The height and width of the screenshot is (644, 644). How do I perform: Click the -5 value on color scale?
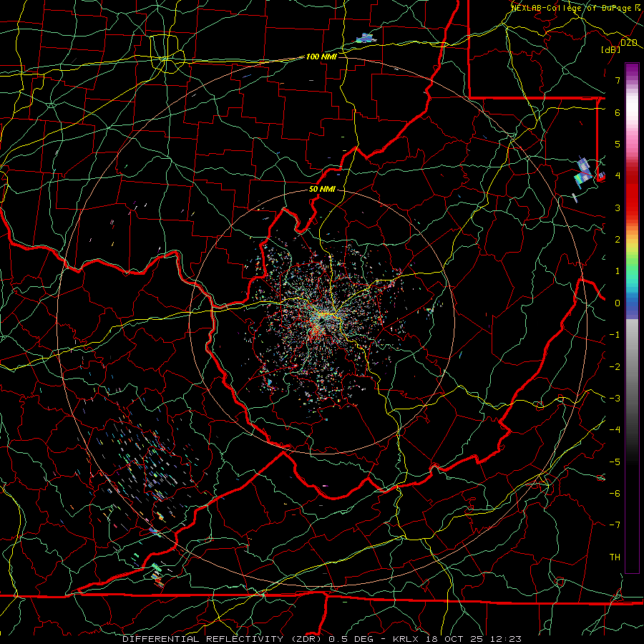coord(615,462)
